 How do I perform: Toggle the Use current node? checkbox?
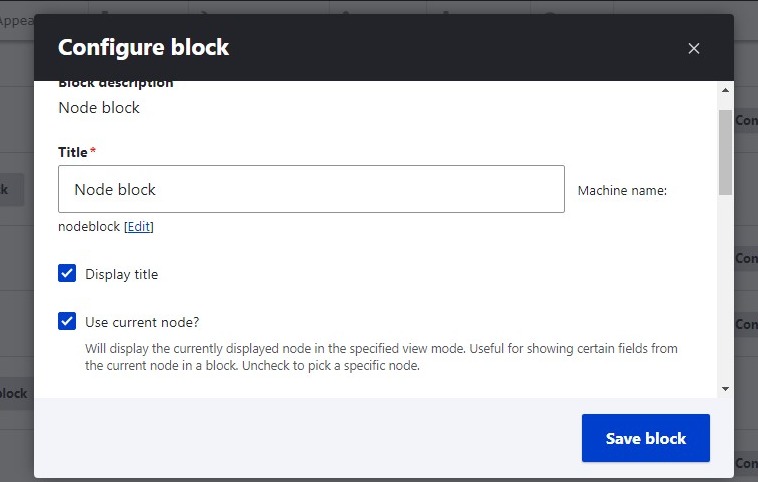click(67, 322)
